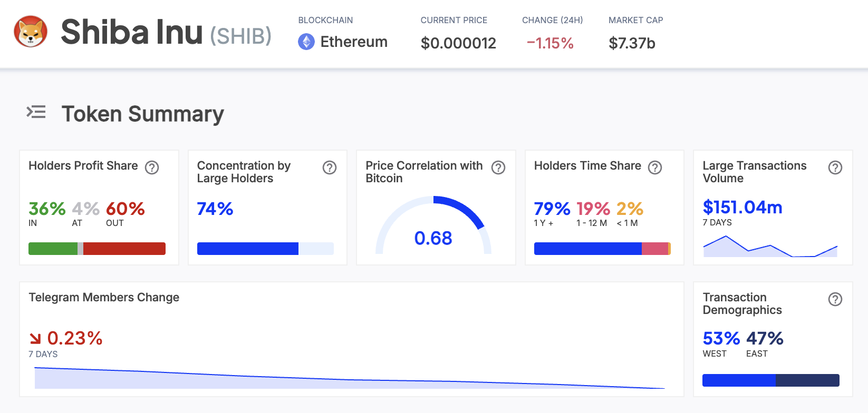
Task: Open help for Transaction Demographics
Action: (x=835, y=299)
